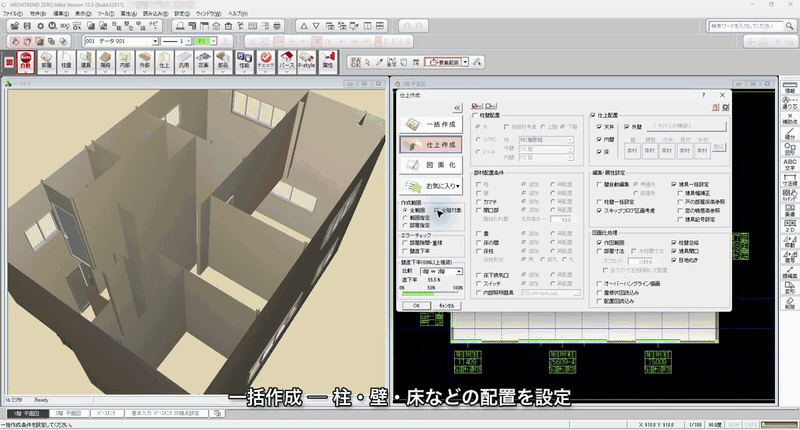Open the 表示 menu

click(x=83, y=14)
